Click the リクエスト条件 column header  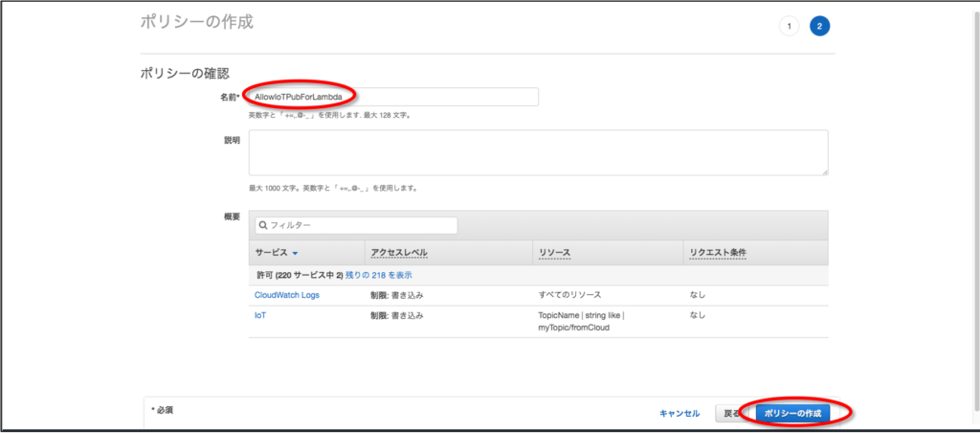point(718,254)
